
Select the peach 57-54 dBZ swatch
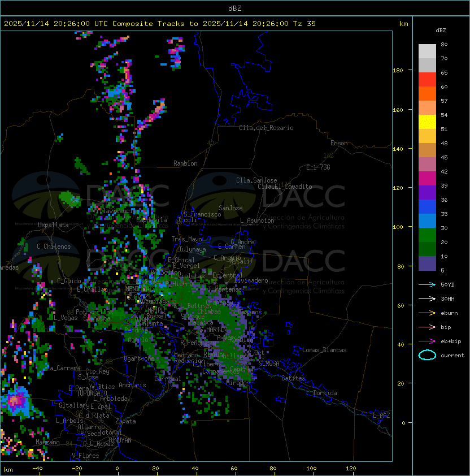tap(427, 108)
